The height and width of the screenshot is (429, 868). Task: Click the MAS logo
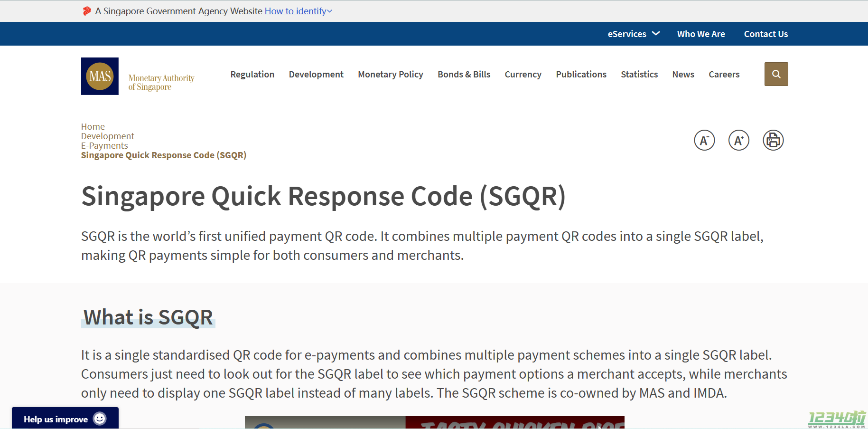(100, 76)
